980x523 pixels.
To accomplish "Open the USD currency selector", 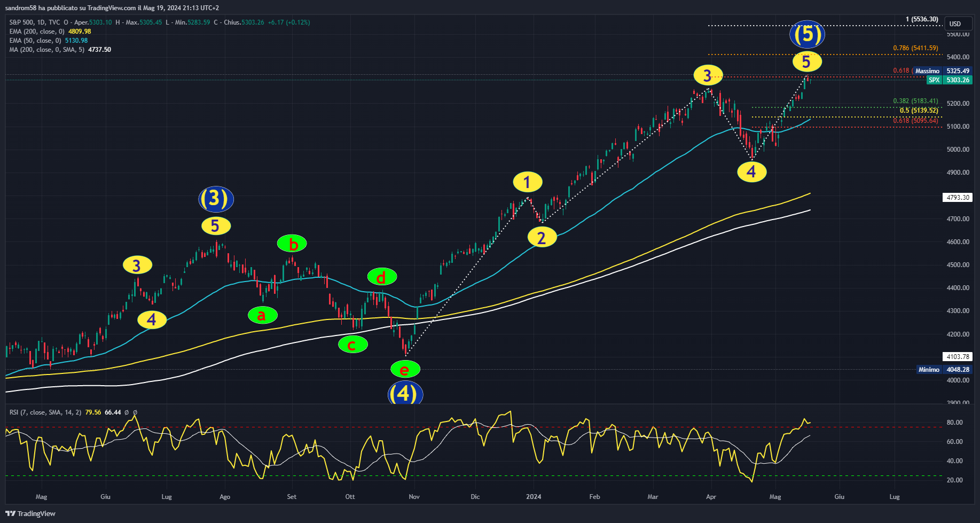I will click(x=958, y=24).
